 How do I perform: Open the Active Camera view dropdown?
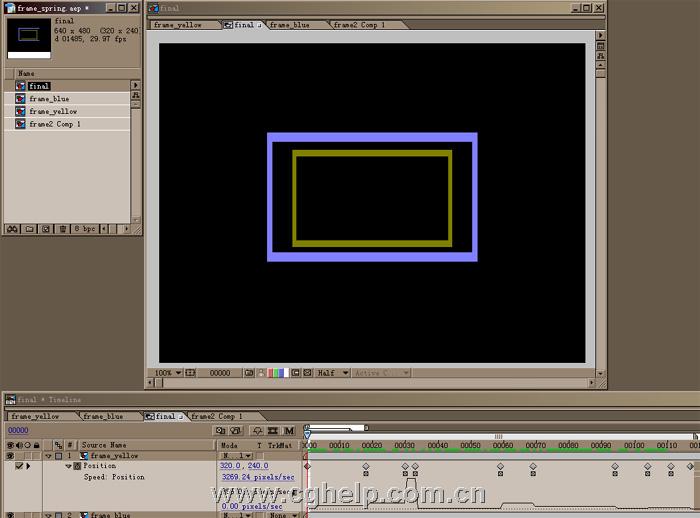tap(381, 373)
